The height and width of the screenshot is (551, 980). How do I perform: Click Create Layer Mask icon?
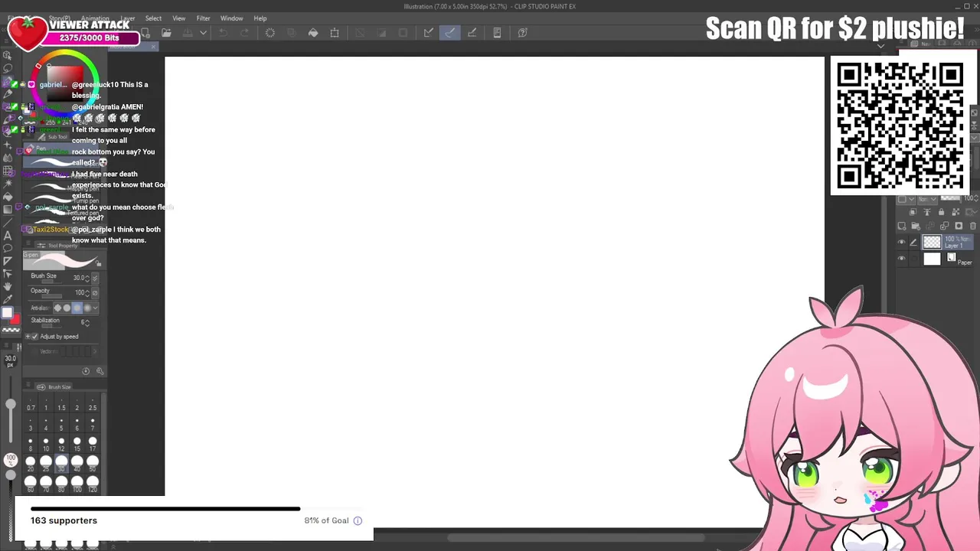click(959, 226)
